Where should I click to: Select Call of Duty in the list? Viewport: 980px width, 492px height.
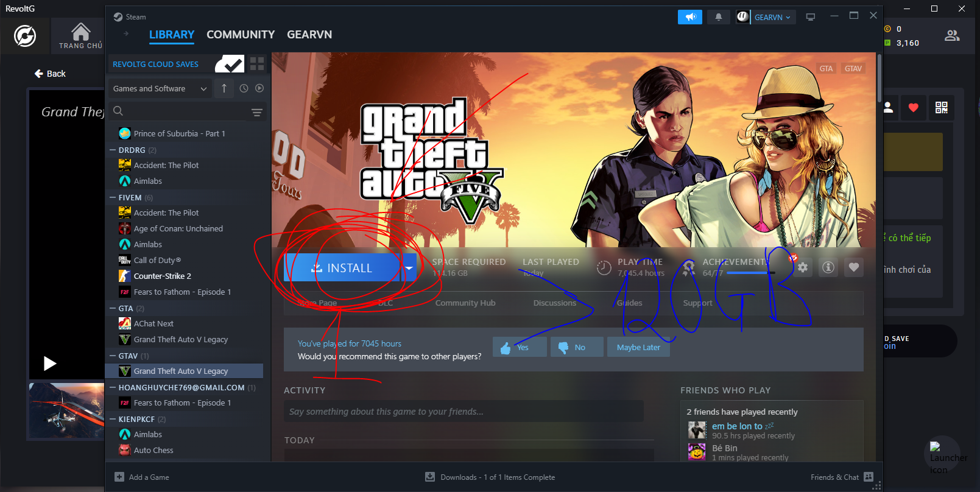click(157, 260)
